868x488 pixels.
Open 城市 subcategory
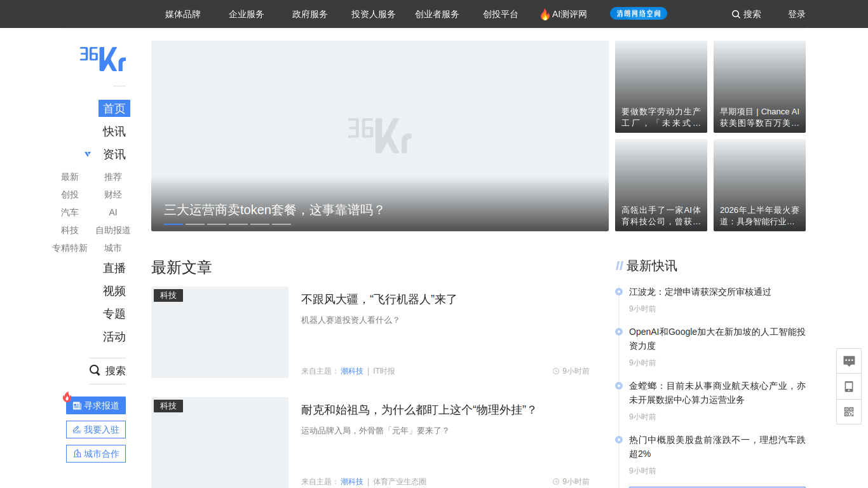click(113, 248)
